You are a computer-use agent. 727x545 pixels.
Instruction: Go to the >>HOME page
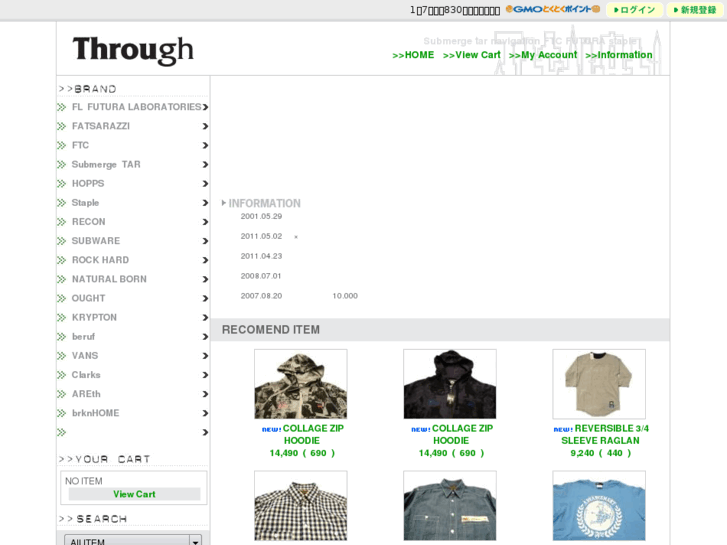click(x=413, y=55)
